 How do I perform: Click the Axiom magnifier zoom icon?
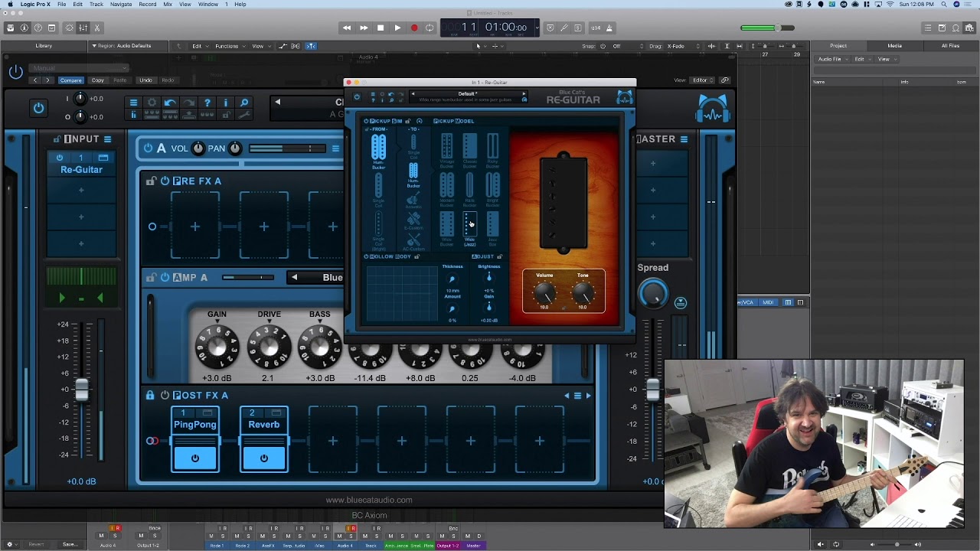click(244, 103)
